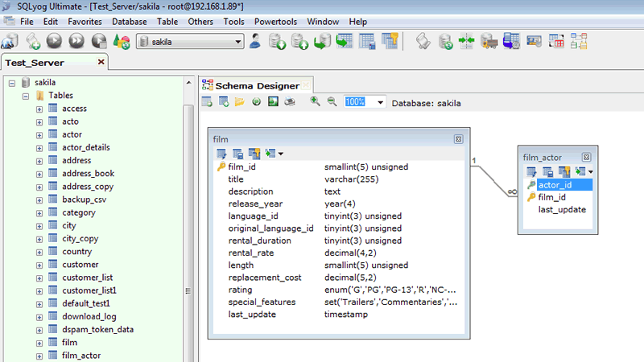The width and height of the screenshot is (644, 362).
Task: Click database with green up arrow icon
Action: [x=299, y=42]
